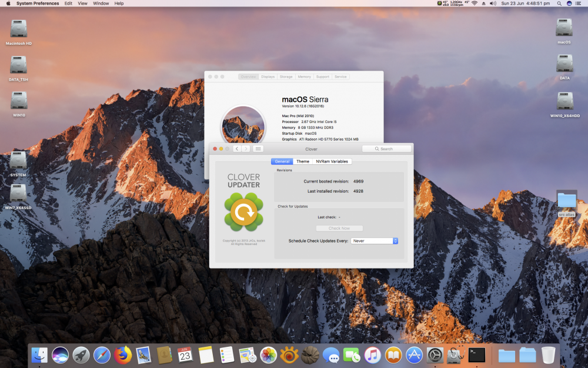Switch to the General tab in Clover

[x=282, y=161]
